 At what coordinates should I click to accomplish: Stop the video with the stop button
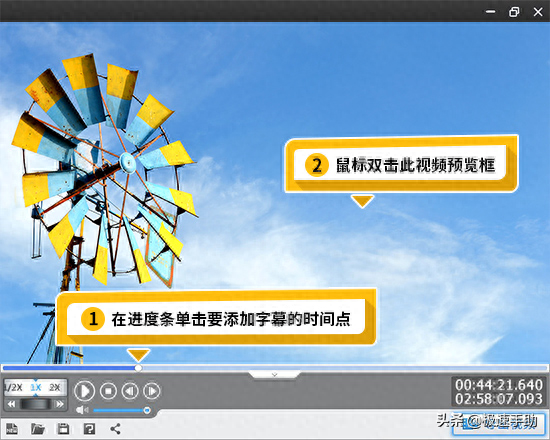pyautogui.click(x=108, y=391)
